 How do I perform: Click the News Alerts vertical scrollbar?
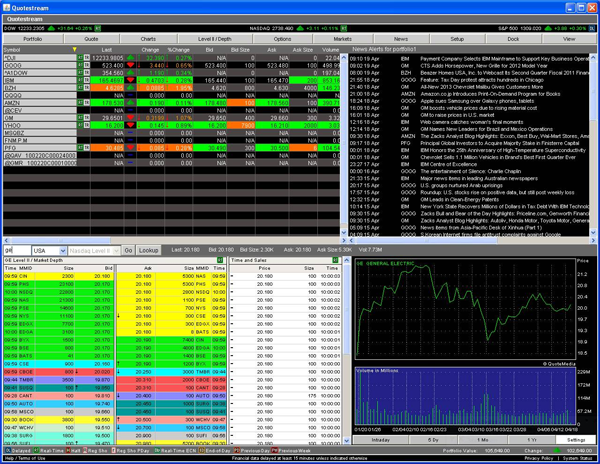coord(595,140)
